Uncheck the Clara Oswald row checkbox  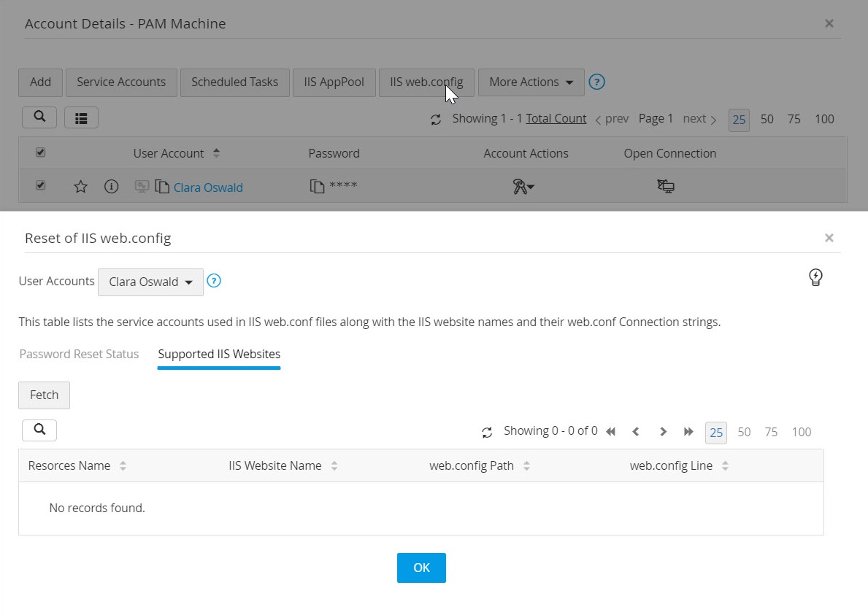(x=41, y=186)
